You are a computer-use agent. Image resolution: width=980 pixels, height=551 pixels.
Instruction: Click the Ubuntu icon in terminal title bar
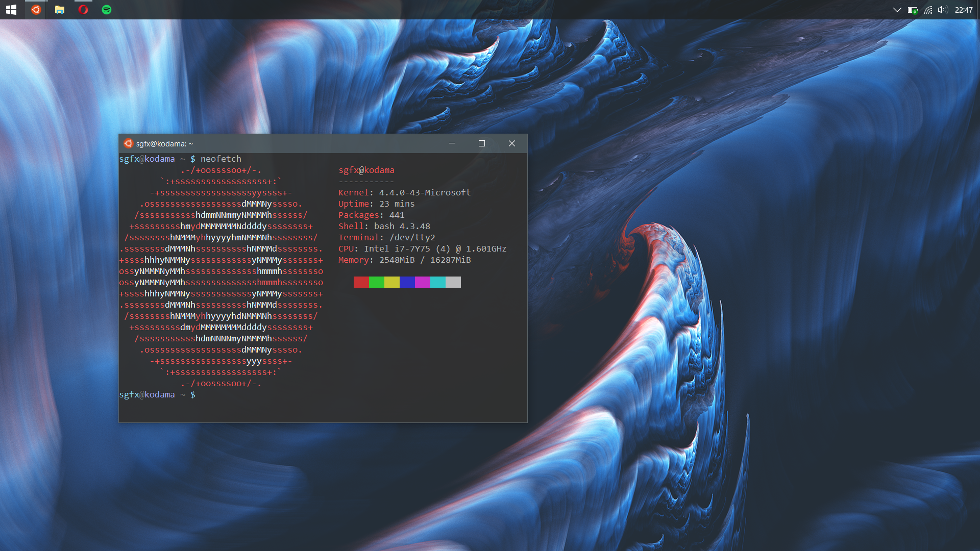click(x=128, y=143)
